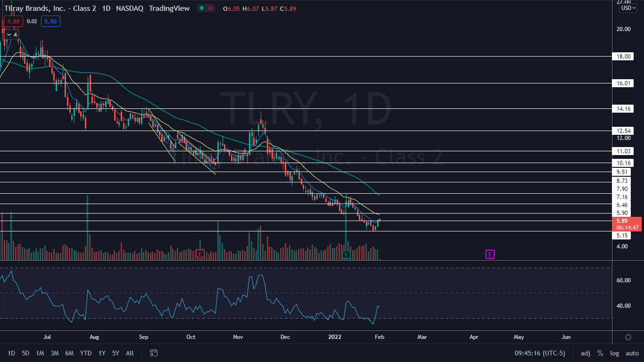Click the 9.51 price level label
Viewport: 644px width, 362px height.
pyautogui.click(x=622, y=172)
